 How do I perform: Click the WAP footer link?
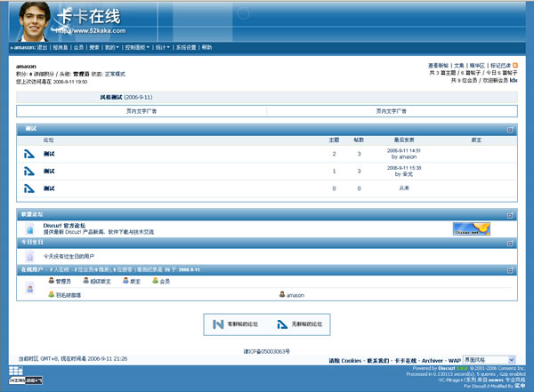455,360
